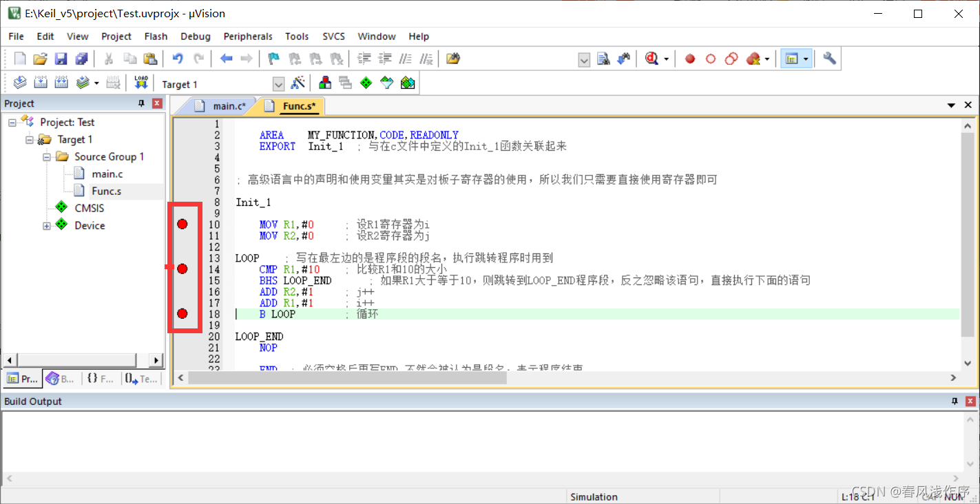The height and width of the screenshot is (504, 980).
Task: Select Software Packs with the funnel icon
Action: tap(387, 83)
